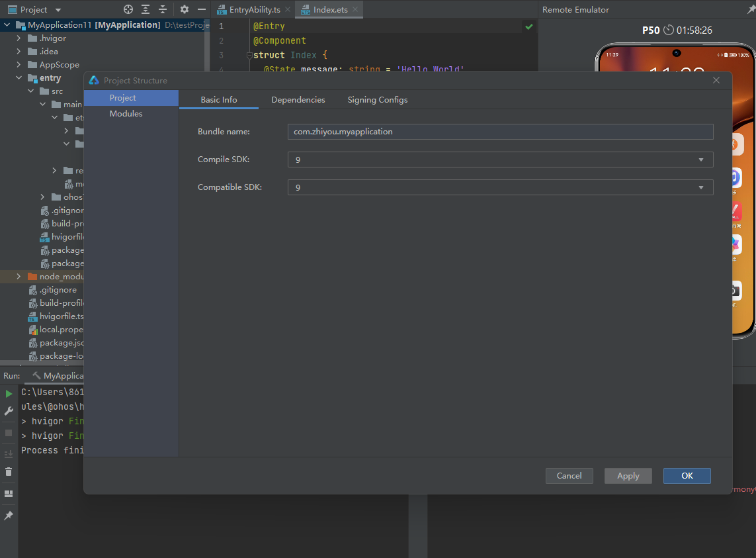The height and width of the screenshot is (558, 756).
Task: Click the green checkmark inspection indicator
Action: 529,26
